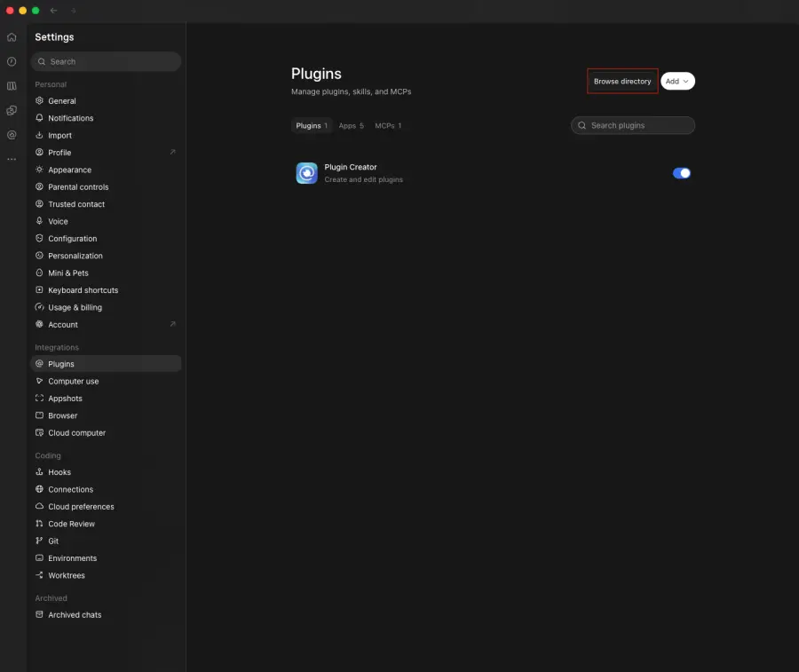Open Cloud preferences settings
Viewport: 799px width, 672px height.
106,506
